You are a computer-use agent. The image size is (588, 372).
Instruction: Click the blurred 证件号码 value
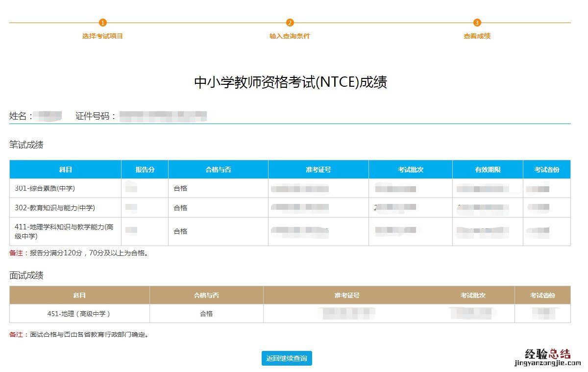(163, 116)
